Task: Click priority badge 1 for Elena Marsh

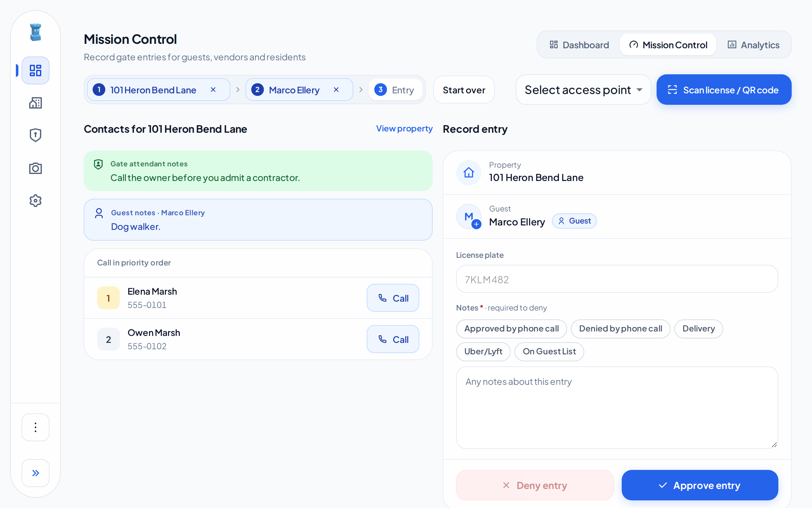Action: 108,298
